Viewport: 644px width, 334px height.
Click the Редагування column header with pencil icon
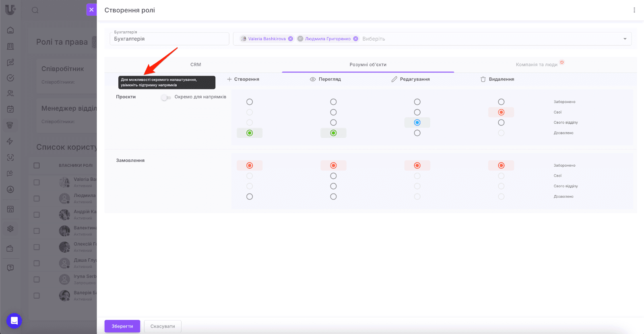pyautogui.click(x=411, y=79)
